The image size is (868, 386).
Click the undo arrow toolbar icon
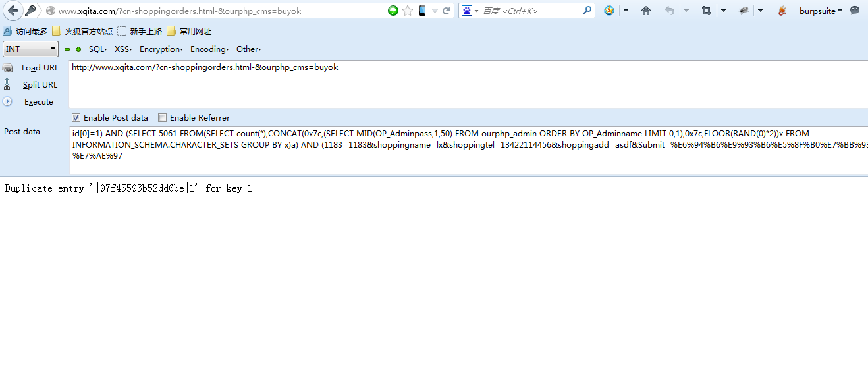(670, 11)
